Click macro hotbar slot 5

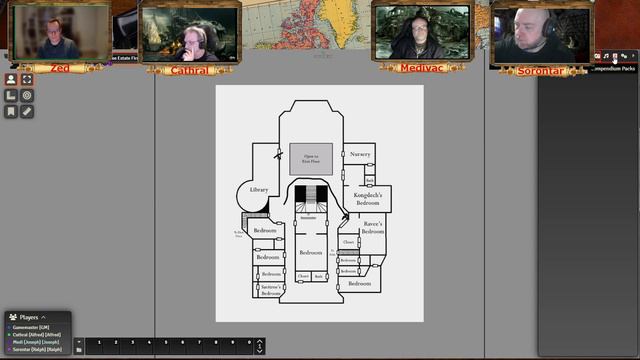tap(161, 346)
